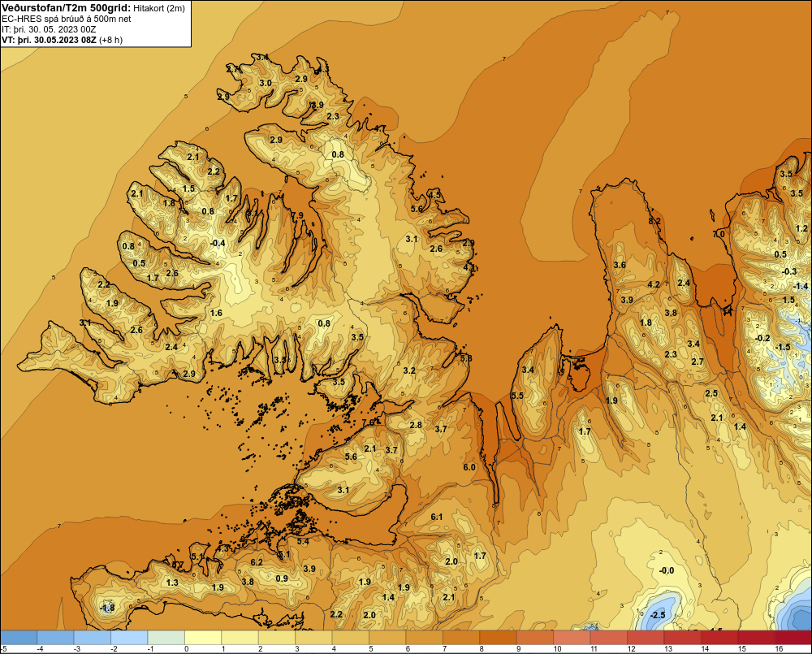
Task: Click the 3.2 temperature label
Action: pos(409,370)
